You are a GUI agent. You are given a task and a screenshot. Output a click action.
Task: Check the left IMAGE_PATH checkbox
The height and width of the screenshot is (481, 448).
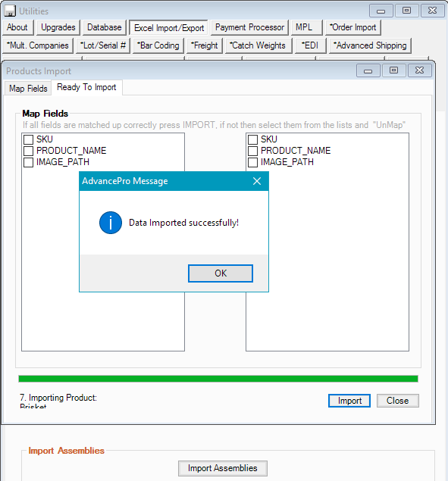click(28, 162)
